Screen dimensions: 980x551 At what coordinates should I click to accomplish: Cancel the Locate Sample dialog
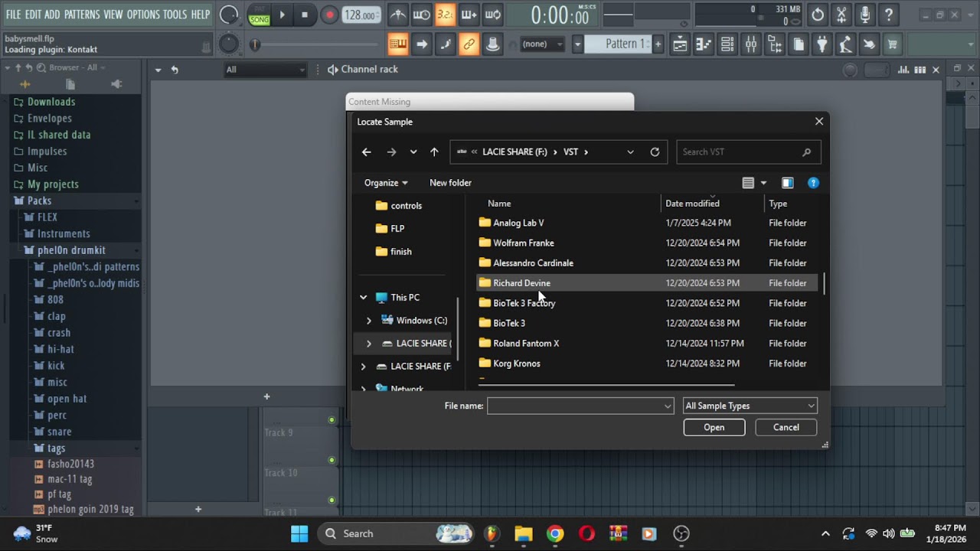coord(786,428)
